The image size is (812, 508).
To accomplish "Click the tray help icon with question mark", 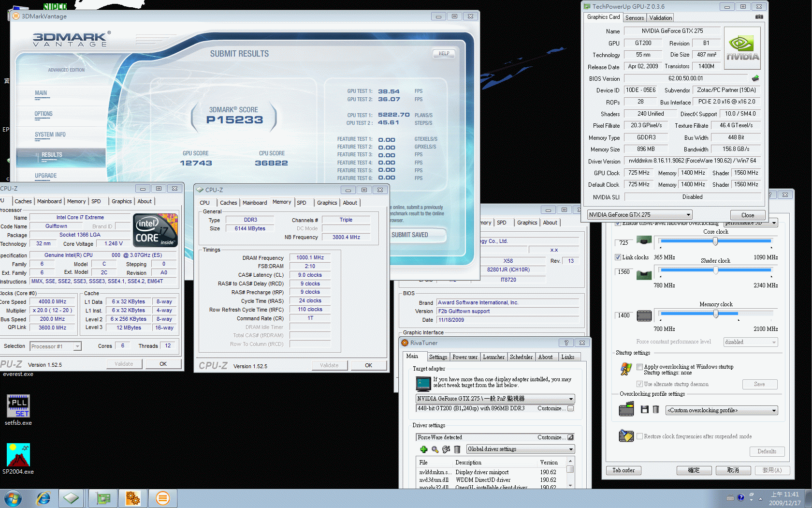I will [740, 497].
